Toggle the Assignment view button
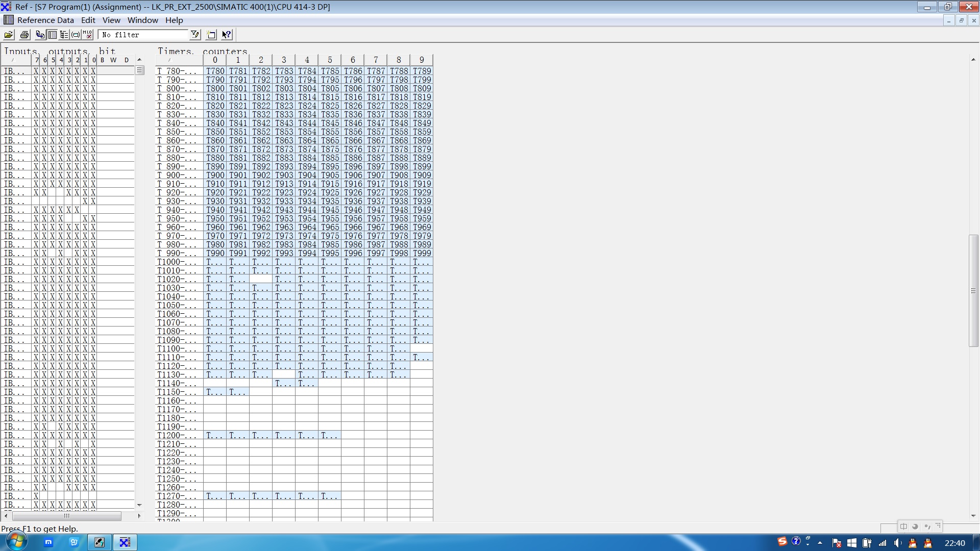Screen dimensions: 980x551 (x=52, y=35)
